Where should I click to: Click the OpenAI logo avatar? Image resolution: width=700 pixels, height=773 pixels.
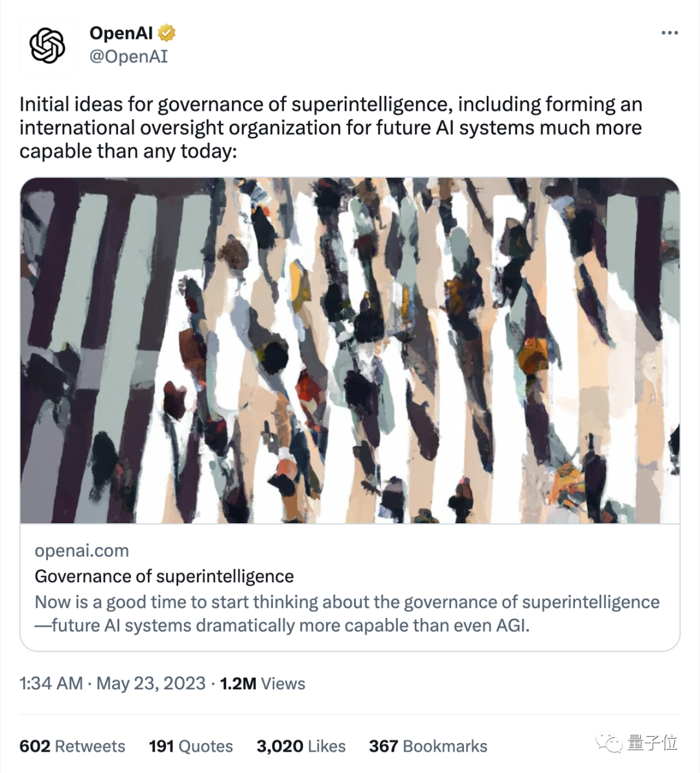coord(48,46)
